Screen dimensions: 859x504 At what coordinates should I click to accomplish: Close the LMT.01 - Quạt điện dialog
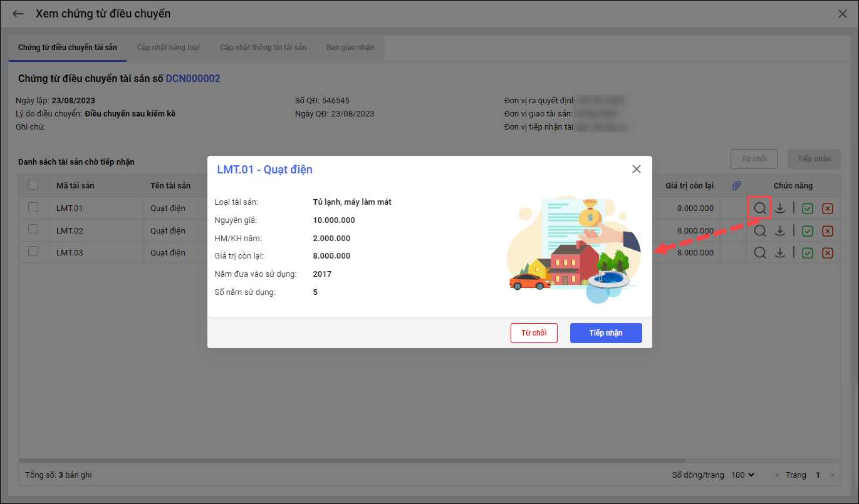637,169
